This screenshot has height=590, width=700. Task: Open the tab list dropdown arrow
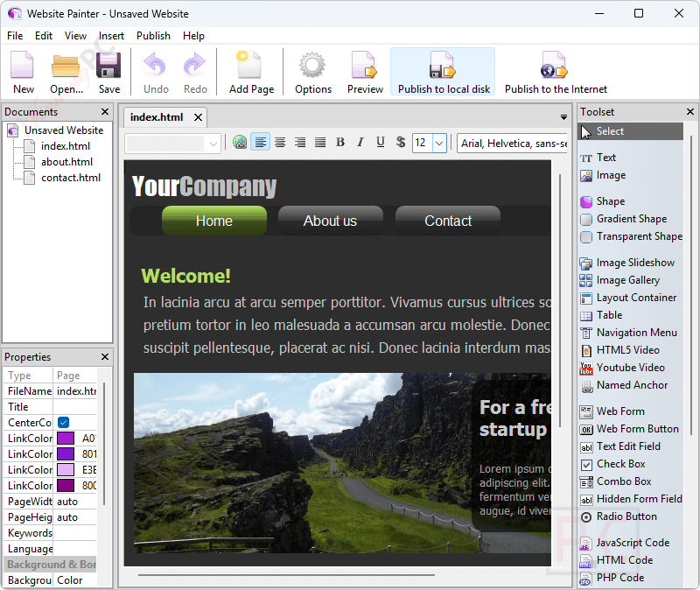(563, 117)
